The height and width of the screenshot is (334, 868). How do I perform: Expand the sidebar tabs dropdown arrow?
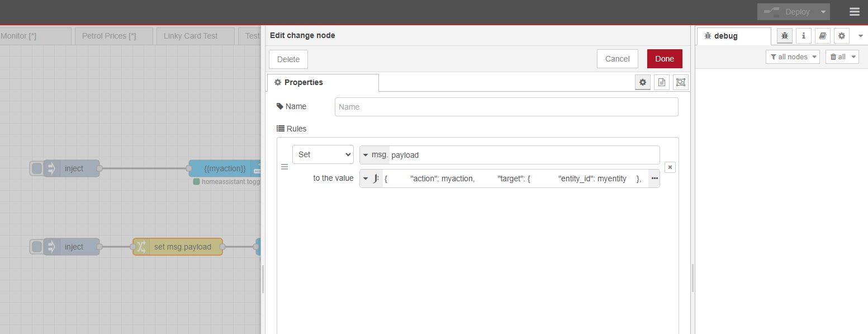point(861,36)
